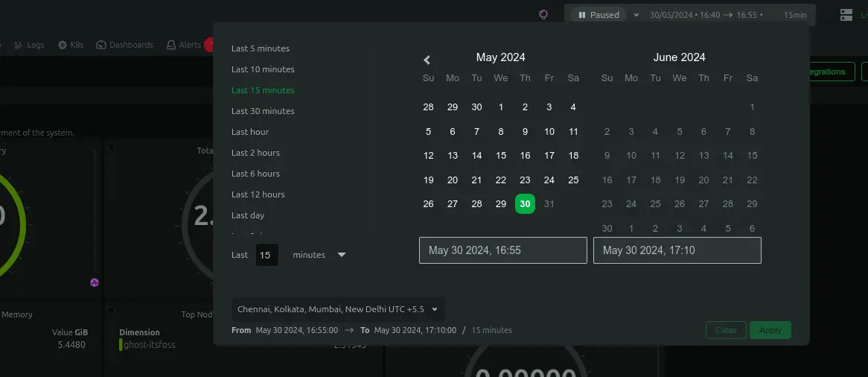Click the server nodes icon at top right
This screenshot has width=868, height=377.
(x=846, y=15)
